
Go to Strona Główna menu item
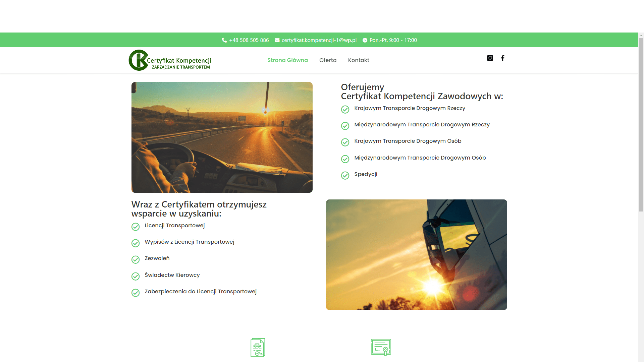287,60
